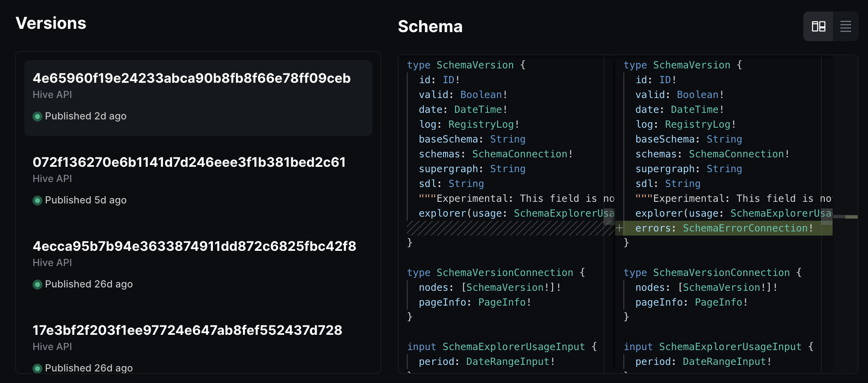Switch to unified list view of schema

(x=846, y=26)
